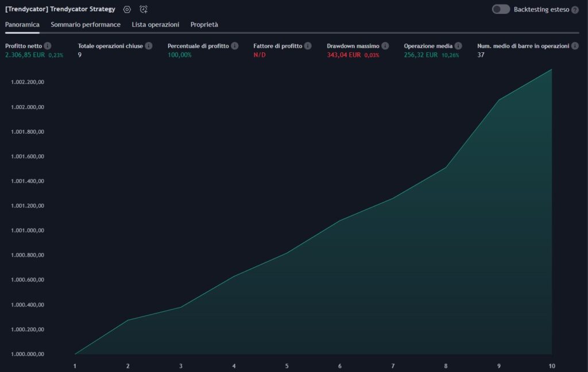This screenshot has height=372, width=588.
Task: Click the info icon beside Drawdown massimo
Action: (385, 46)
